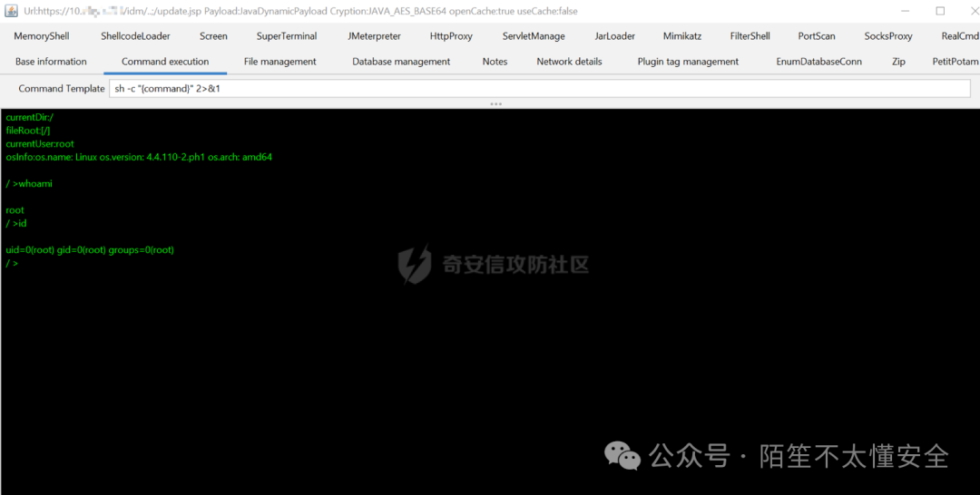Open the HttpProxy tab
The width and height of the screenshot is (980, 495).
click(x=451, y=36)
